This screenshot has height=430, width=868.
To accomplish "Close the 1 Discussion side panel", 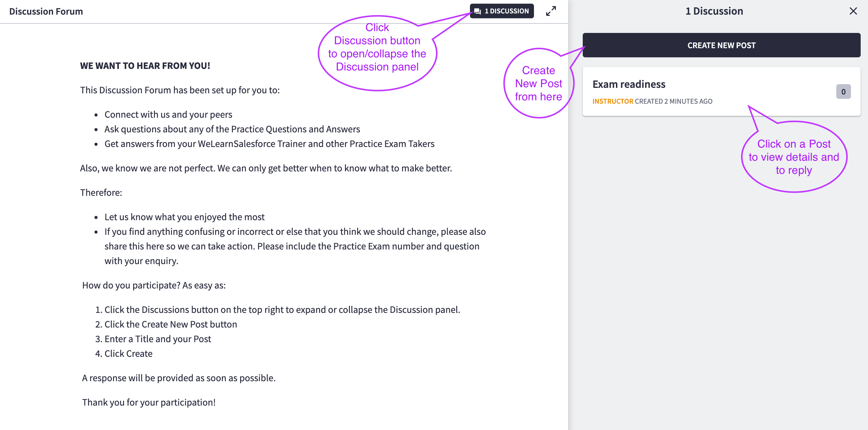I will tap(853, 11).
